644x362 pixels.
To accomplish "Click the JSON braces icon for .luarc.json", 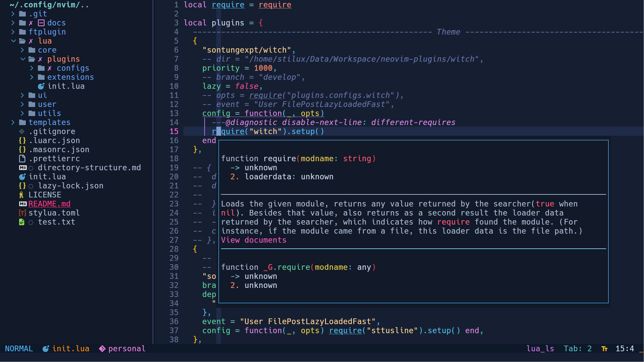I will click(x=22, y=140).
